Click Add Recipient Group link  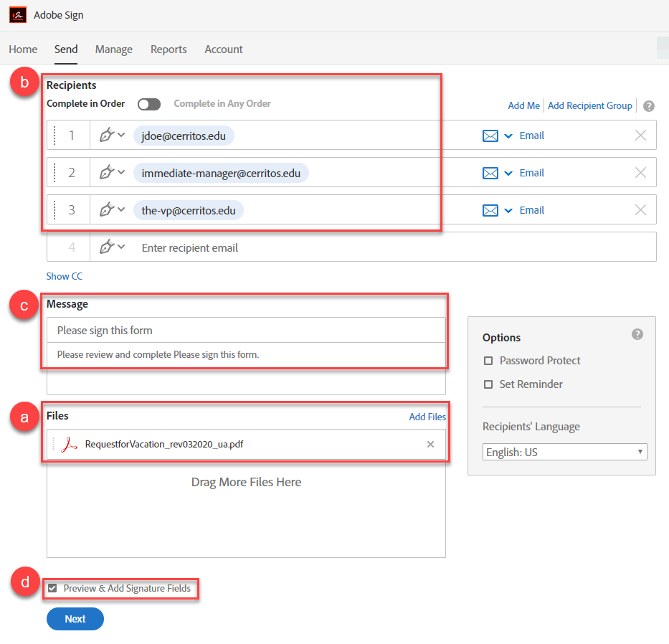pyautogui.click(x=589, y=105)
